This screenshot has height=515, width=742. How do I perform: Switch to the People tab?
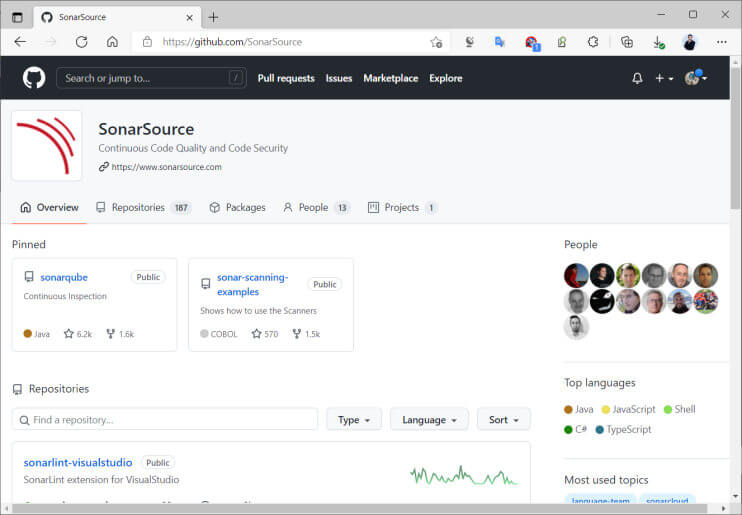click(x=316, y=207)
